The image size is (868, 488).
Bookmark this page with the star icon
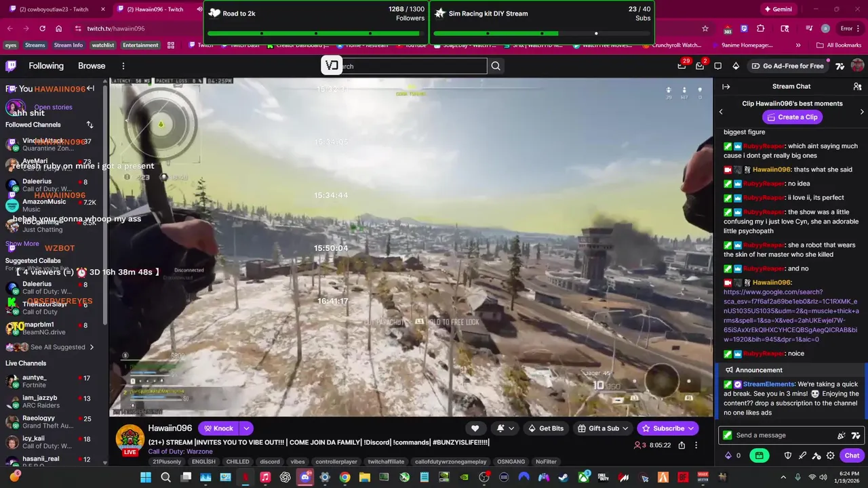(705, 28)
